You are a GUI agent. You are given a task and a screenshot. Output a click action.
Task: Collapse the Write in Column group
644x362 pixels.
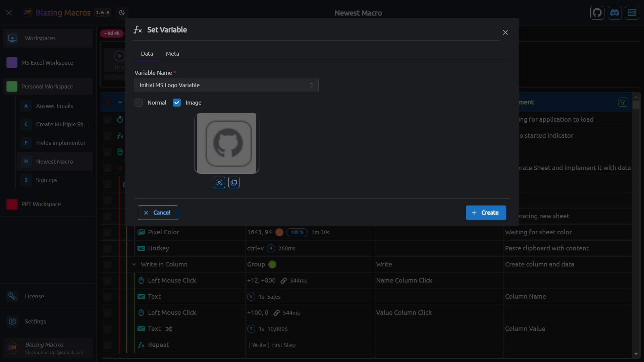(134, 264)
